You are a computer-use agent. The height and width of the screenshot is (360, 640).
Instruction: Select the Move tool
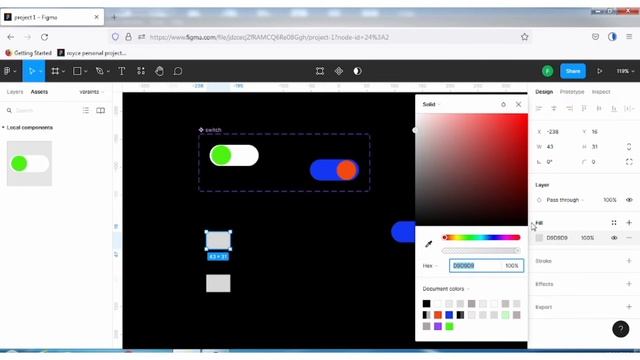(31, 71)
